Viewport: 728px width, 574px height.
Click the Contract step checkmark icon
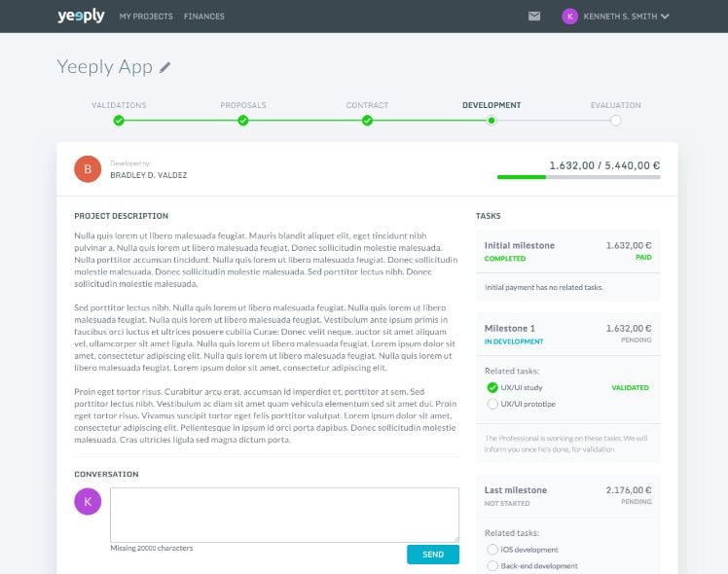pos(367,121)
